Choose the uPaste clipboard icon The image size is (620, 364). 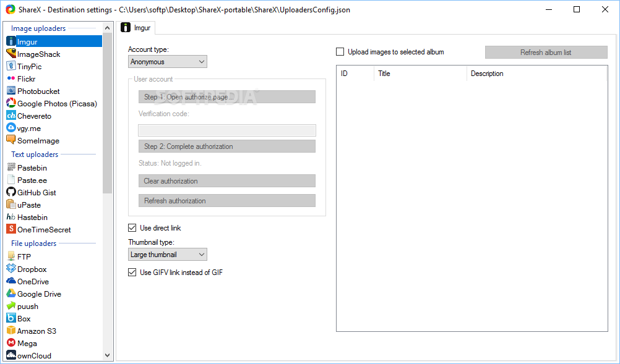(x=11, y=205)
